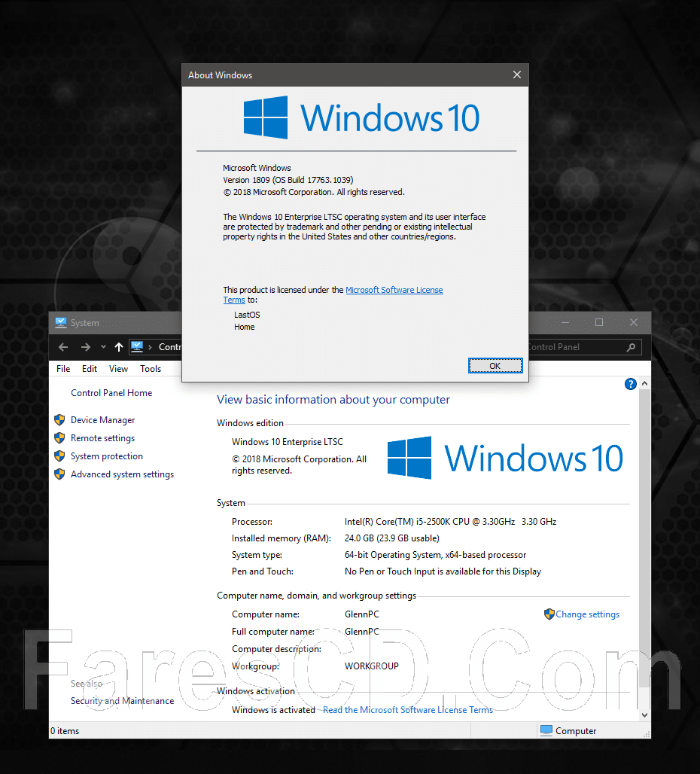
Task: Click the shield icon beside Advanced system settings
Action: 59,474
